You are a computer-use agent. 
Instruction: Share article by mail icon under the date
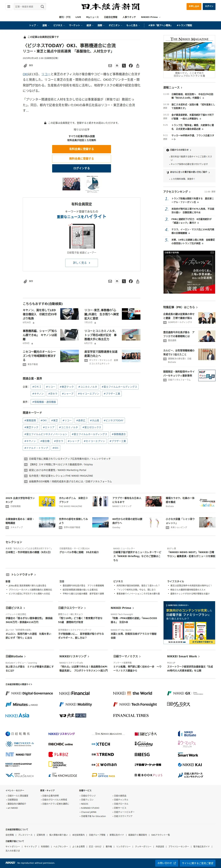click(x=110, y=66)
